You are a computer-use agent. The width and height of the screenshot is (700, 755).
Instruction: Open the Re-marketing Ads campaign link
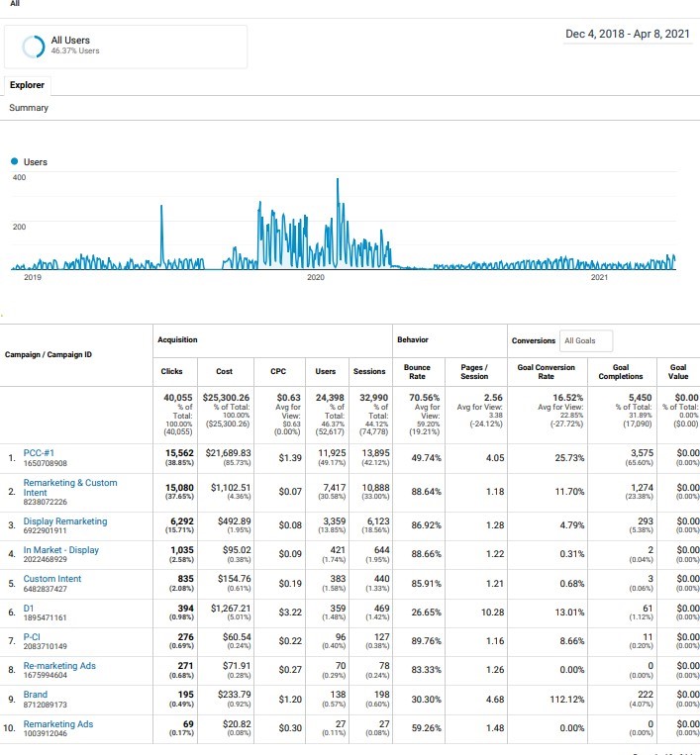(x=59, y=665)
